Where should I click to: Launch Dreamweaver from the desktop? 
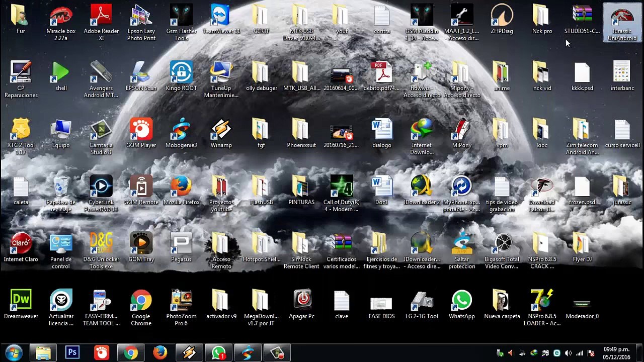pos(21,304)
